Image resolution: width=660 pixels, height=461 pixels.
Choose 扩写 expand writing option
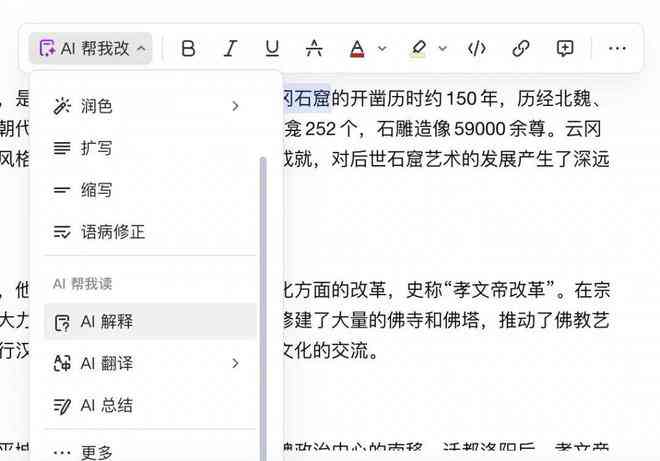point(150,148)
